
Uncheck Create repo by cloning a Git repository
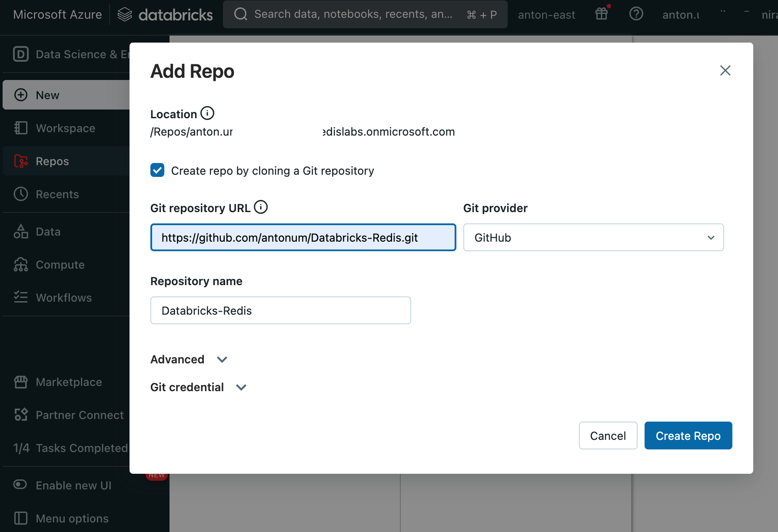[157, 170]
